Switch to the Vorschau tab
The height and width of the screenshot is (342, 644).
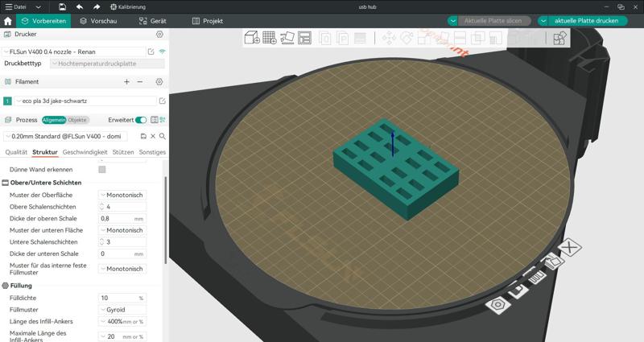point(97,21)
